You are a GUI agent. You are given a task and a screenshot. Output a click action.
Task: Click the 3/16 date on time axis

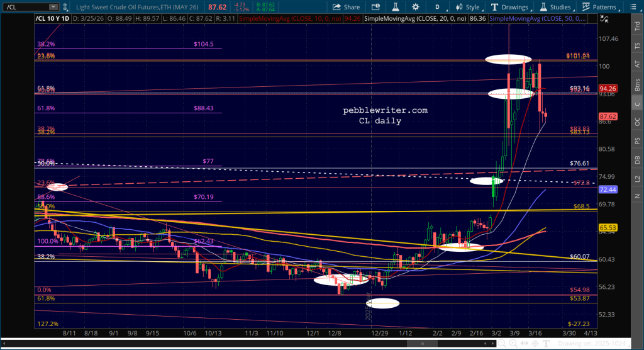click(x=535, y=333)
